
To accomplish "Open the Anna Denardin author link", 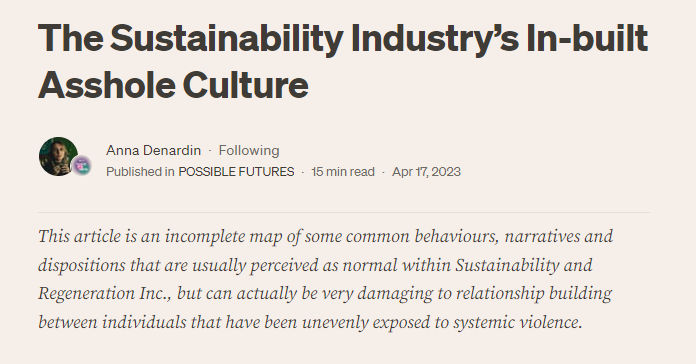I will pyautogui.click(x=153, y=150).
